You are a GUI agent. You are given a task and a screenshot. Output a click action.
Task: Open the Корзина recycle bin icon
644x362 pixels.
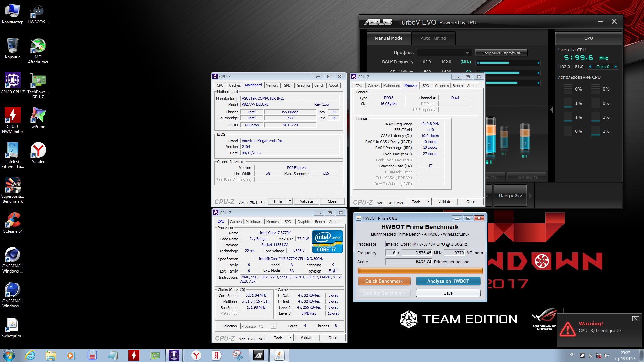coord(13,49)
